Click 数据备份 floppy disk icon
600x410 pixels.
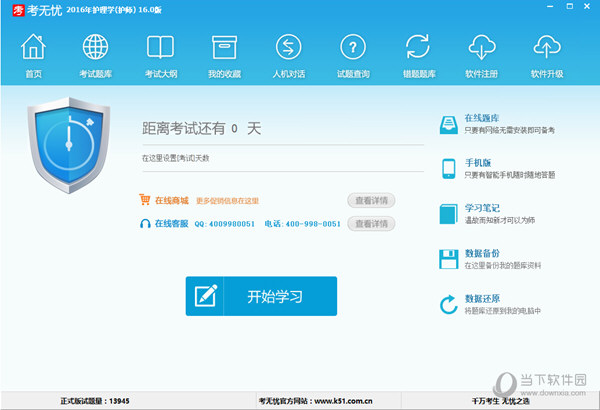click(449, 259)
